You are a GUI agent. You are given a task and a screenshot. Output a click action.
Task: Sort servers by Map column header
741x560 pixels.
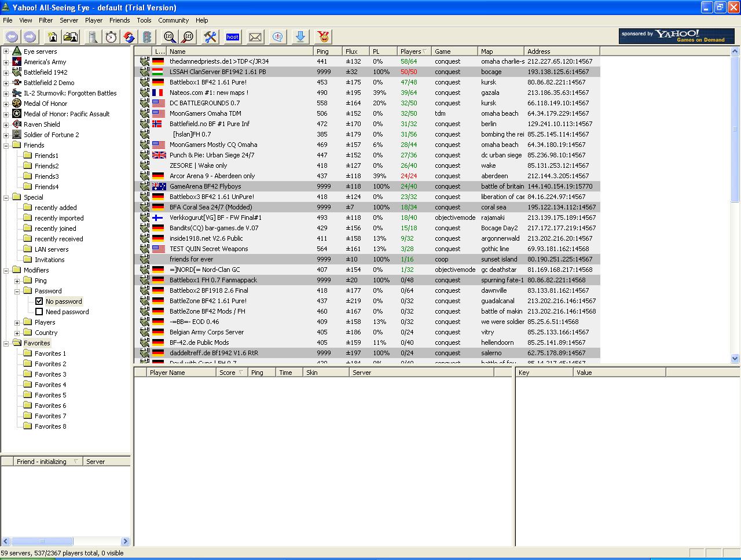tap(502, 51)
